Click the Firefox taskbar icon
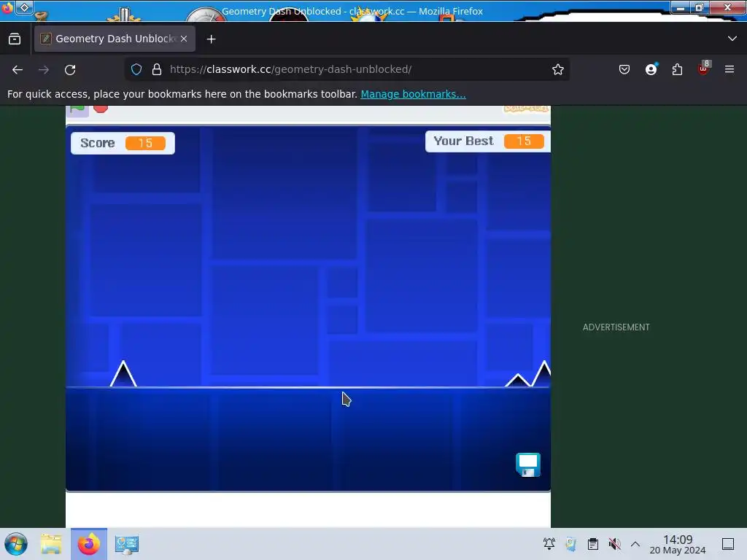 coord(89,544)
